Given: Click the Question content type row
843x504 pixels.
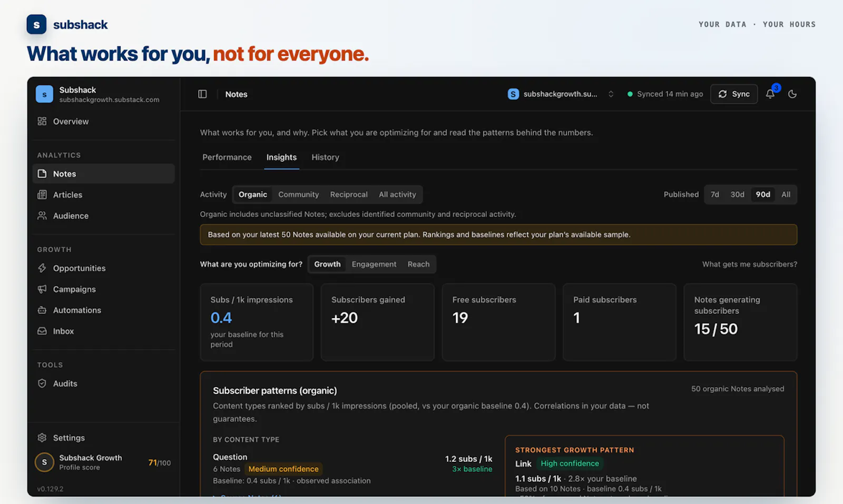Looking at the screenshot, I should coord(352,469).
